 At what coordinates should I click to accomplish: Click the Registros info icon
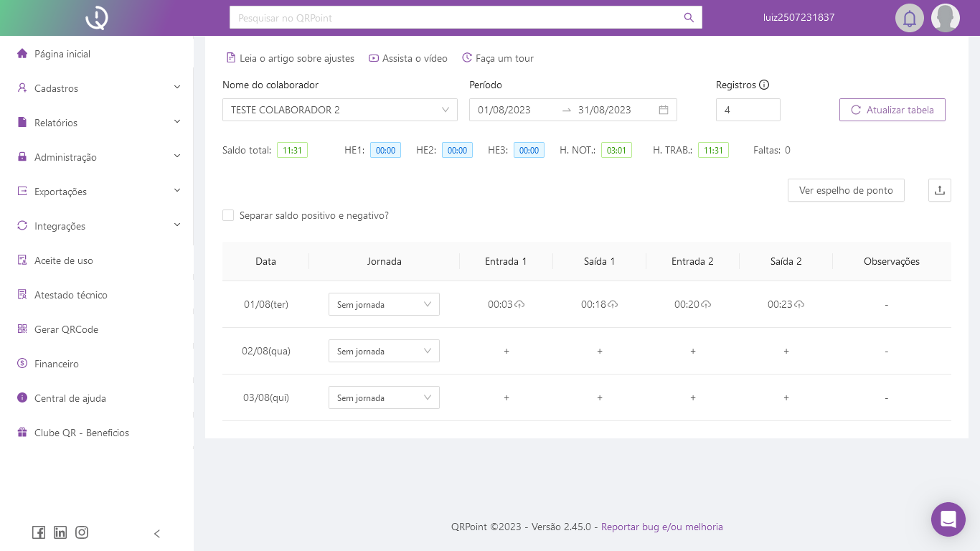pos(764,85)
